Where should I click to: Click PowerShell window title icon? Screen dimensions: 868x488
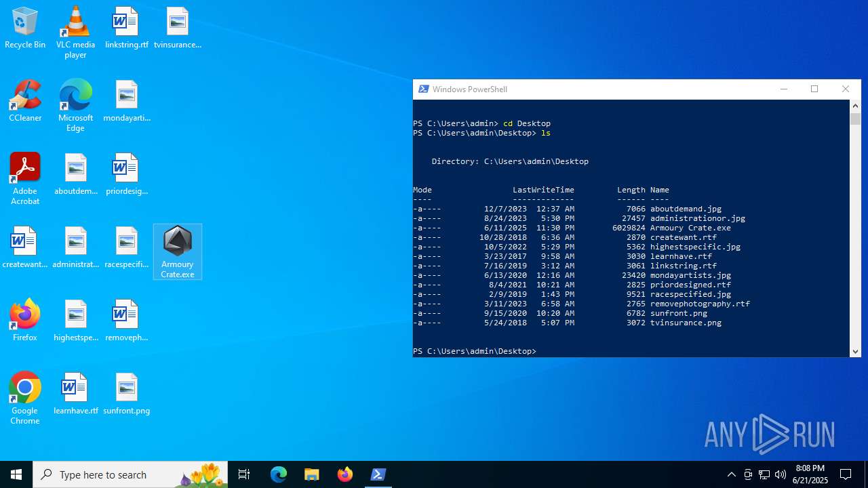(x=424, y=89)
